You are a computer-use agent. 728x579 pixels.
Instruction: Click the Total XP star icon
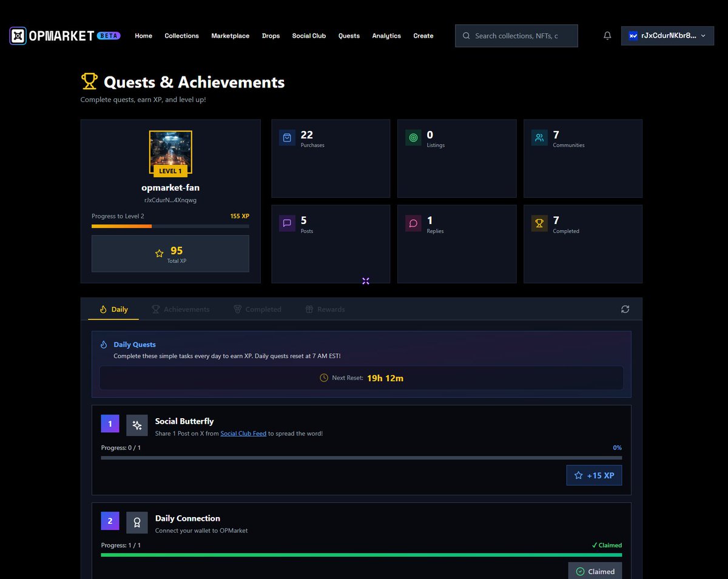coord(160,254)
